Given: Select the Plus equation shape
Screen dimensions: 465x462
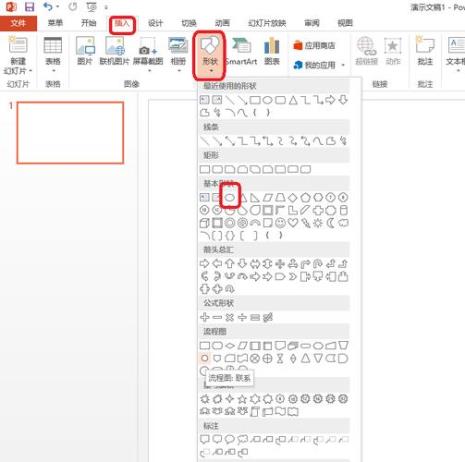Looking at the screenshot, I should [x=205, y=317].
